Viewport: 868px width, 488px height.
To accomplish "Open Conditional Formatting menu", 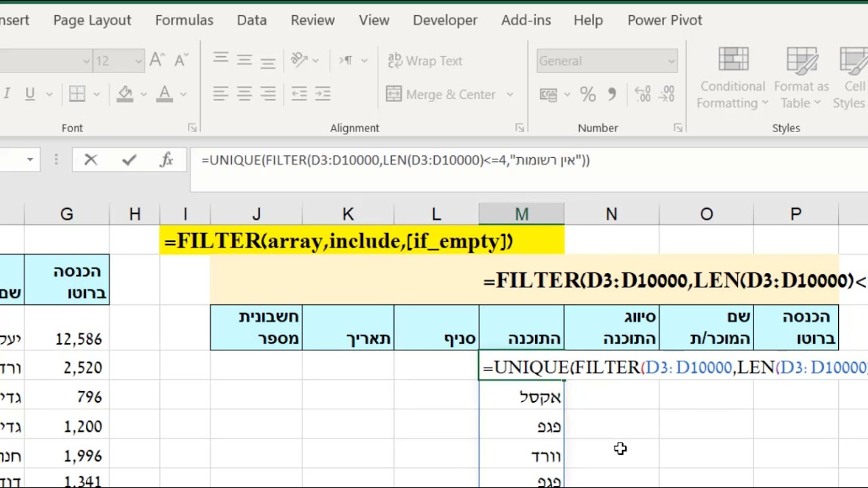I will 732,78.
